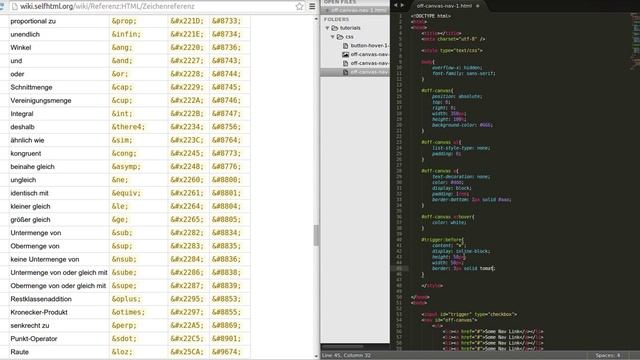Click the OPEN FILES section header

(x=339, y=2)
